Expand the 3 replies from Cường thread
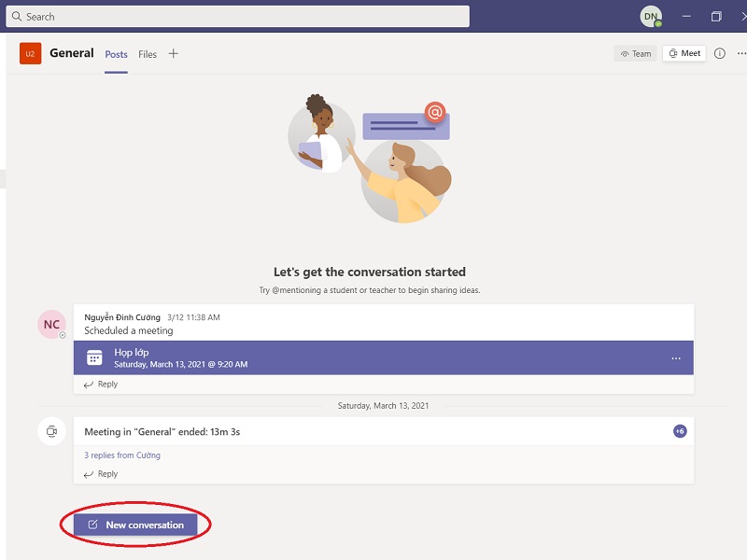 [122, 455]
